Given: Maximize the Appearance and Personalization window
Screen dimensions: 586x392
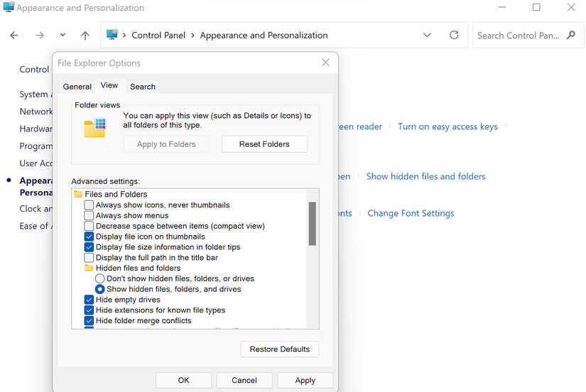Looking at the screenshot, I should [536, 7].
